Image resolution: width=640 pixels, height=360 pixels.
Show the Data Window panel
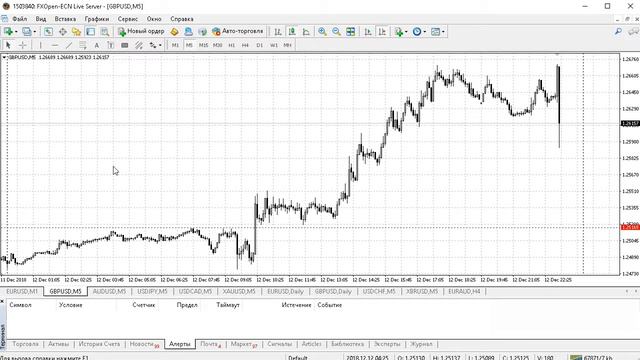(62, 31)
